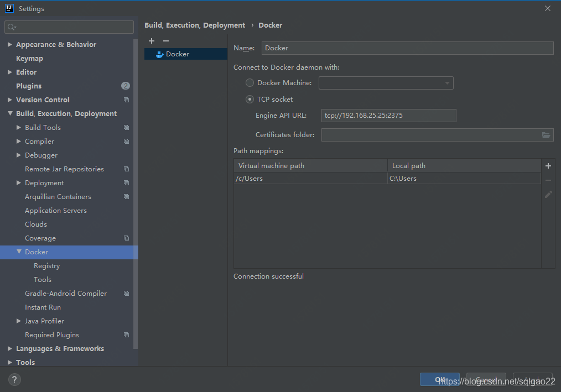Add a new Docker configuration with plus icon

(x=152, y=41)
